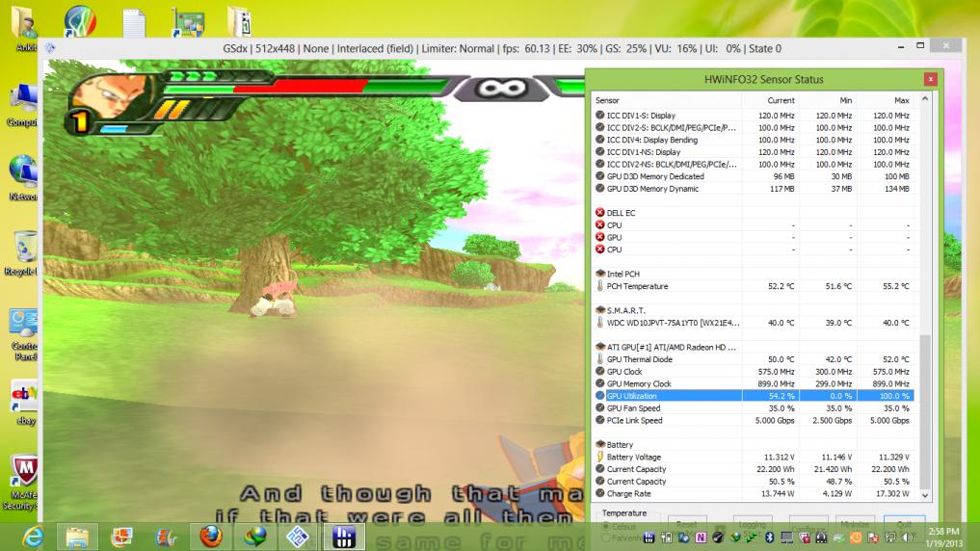Select the Current Capacity 50.5 % row
The height and width of the screenshot is (551, 980).
click(754, 481)
